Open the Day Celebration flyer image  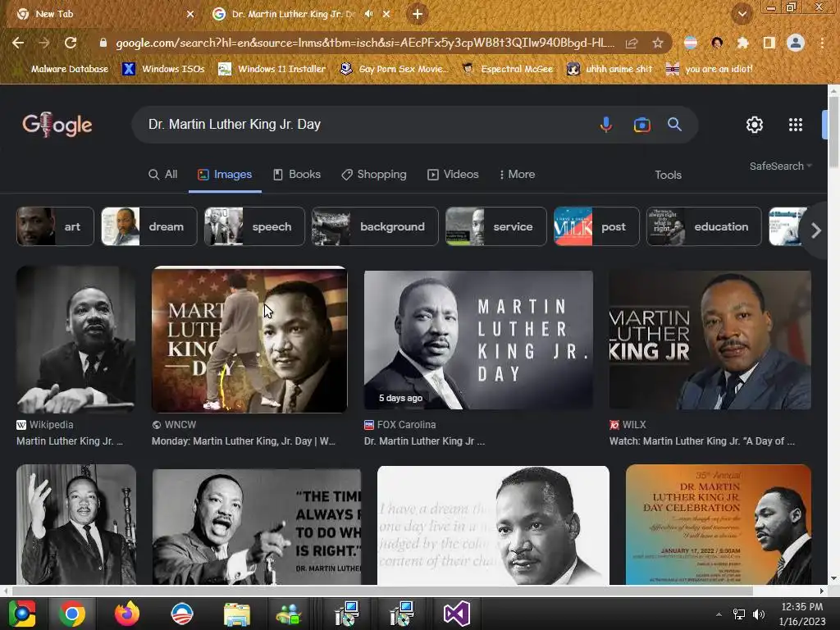(719, 524)
